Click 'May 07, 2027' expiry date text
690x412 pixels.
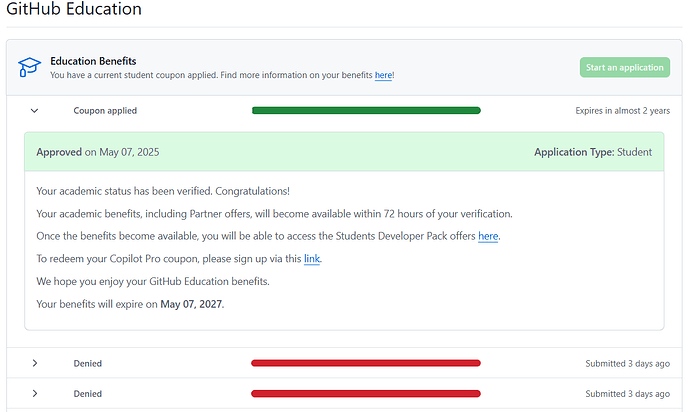point(191,304)
